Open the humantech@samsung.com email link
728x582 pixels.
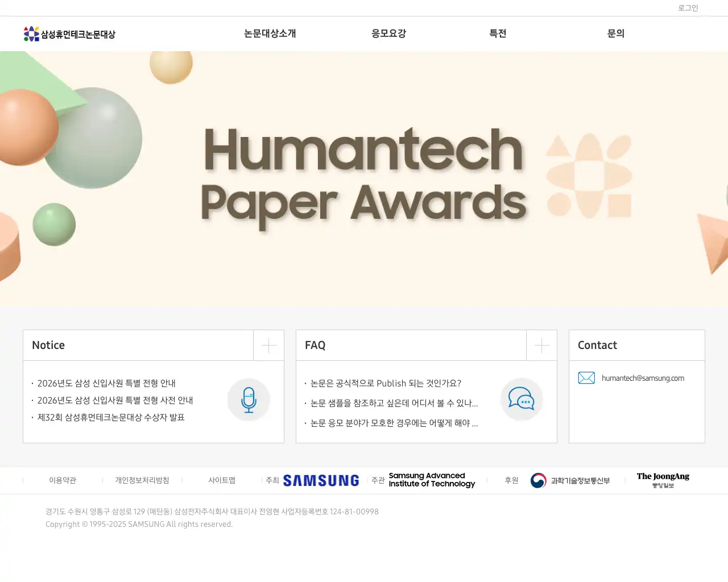tap(643, 378)
